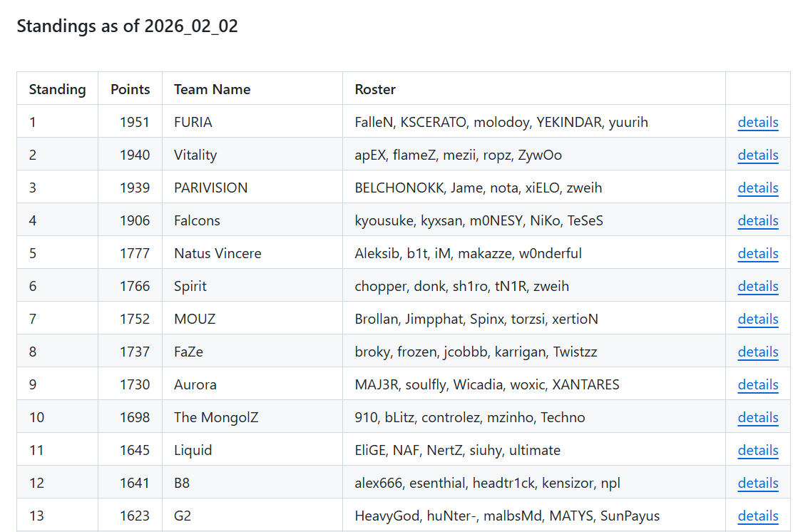Click roster starting with kyousuke, kyxsan
This screenshot has height=532, width=793.
coord(479,221)
